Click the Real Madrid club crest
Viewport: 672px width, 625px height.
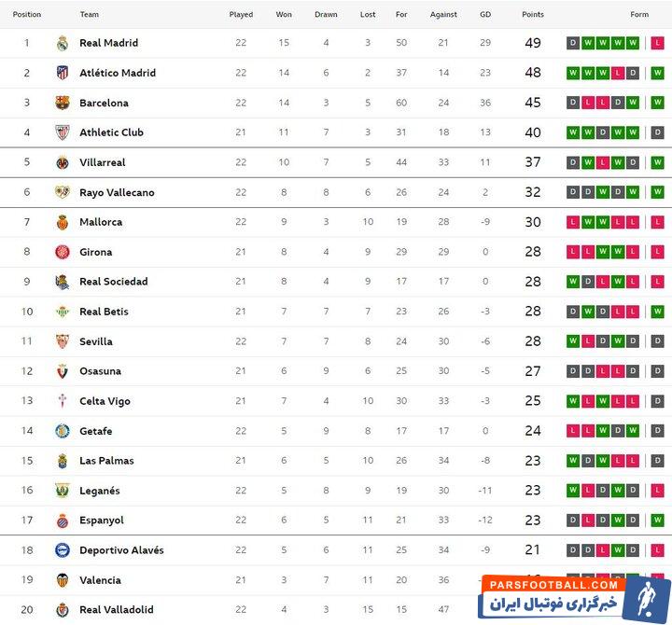pyautogui.click(x=62, y=43)
